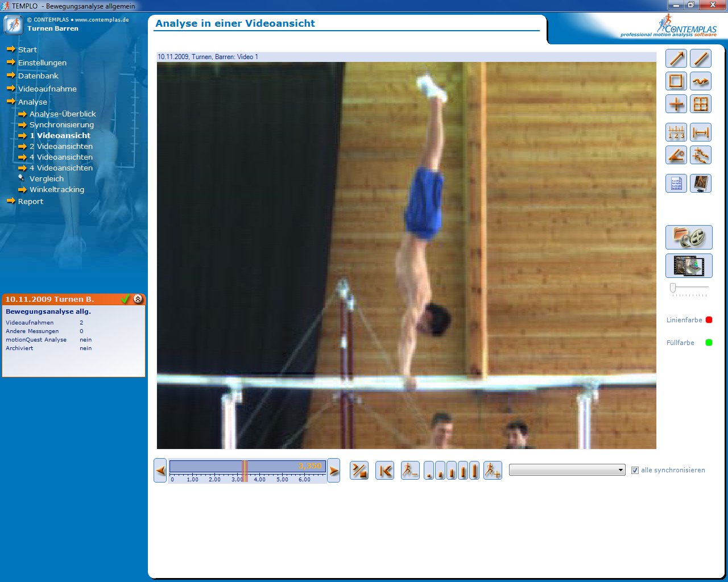Screen dimensions: 728x582
Task: Select the distance measurement tool
Action: [701, 132]
